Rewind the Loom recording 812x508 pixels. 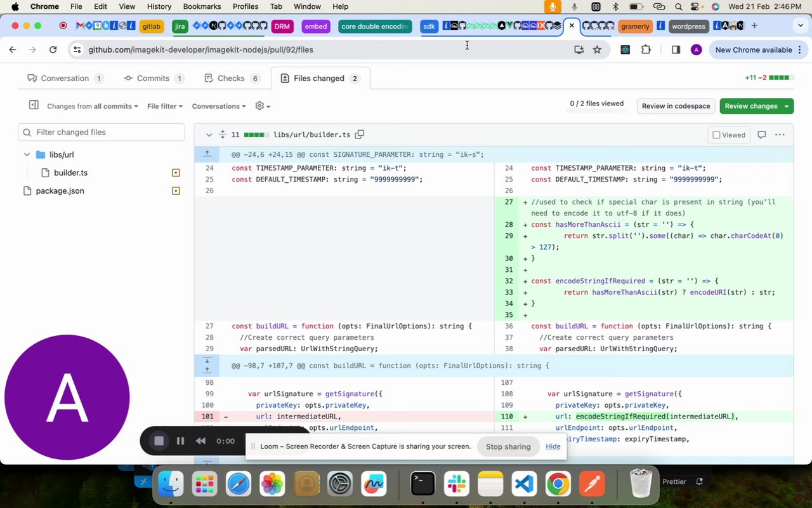coord(200,441)
